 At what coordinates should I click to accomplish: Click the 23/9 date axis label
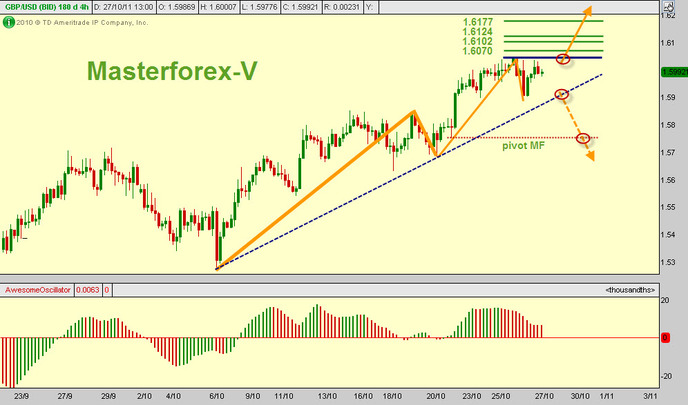21,396
